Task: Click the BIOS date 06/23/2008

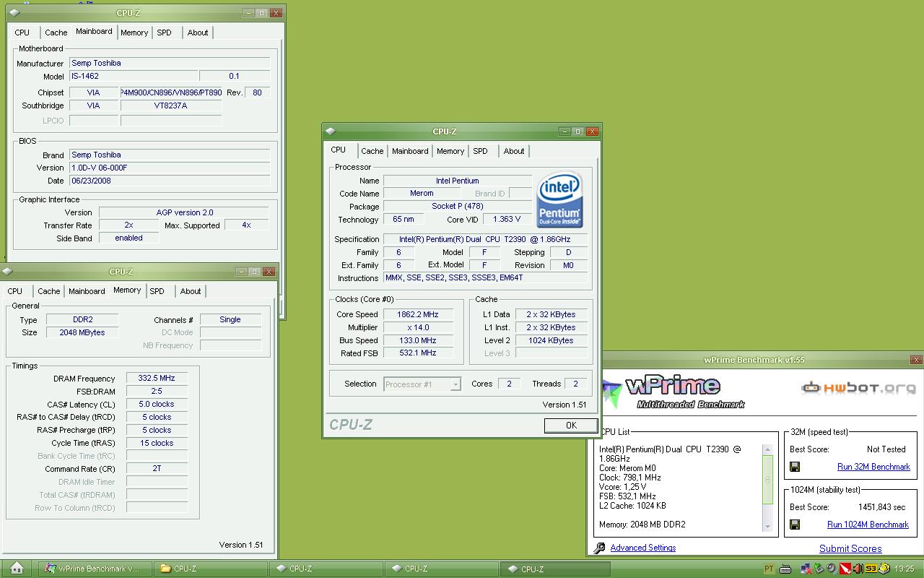Action: (170, 181)
